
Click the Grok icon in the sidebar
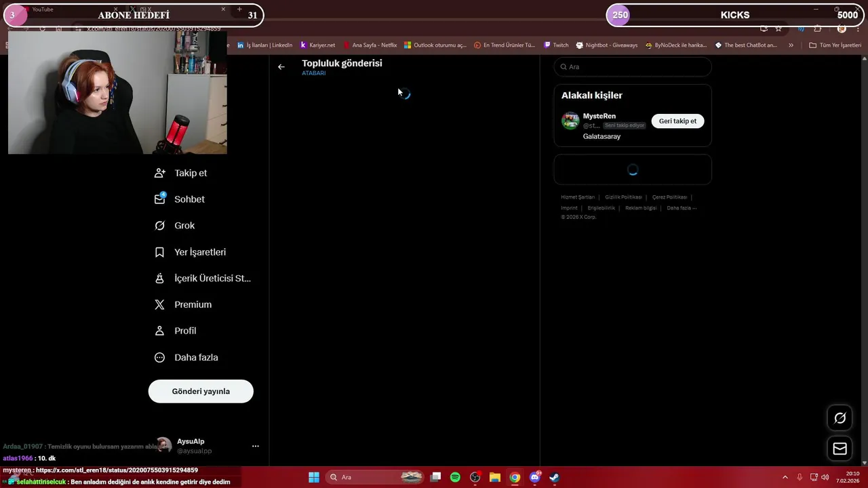pyautogui.click(x=160, y=226)
